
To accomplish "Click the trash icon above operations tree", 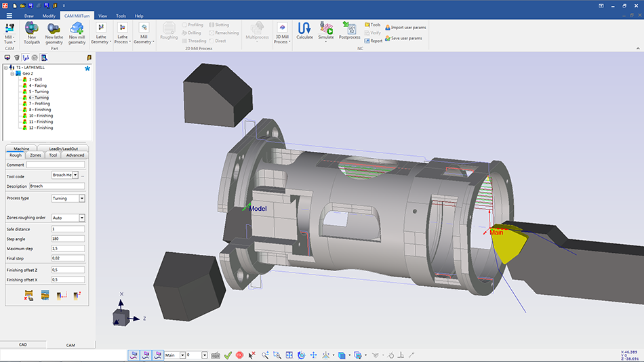I will pos(16,58).
